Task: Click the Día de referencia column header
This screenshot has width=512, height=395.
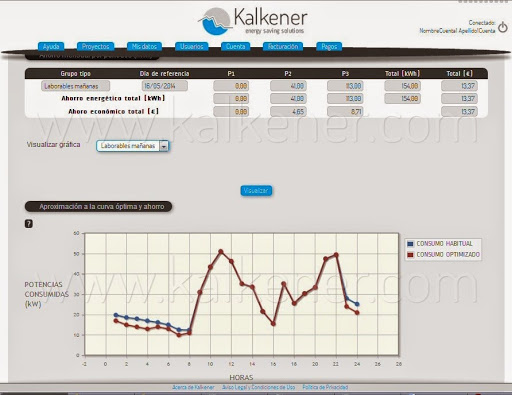Action: coord(164,74)
